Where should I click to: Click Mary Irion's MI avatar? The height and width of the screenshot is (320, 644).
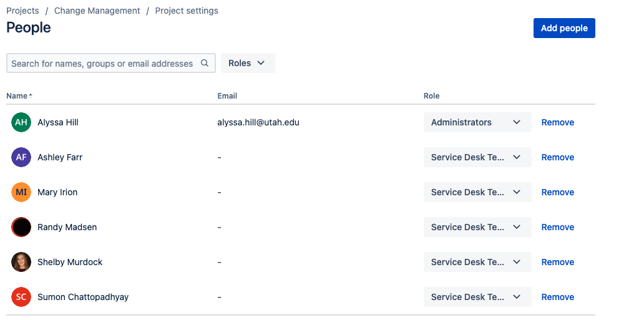click(x=21, y=192)
